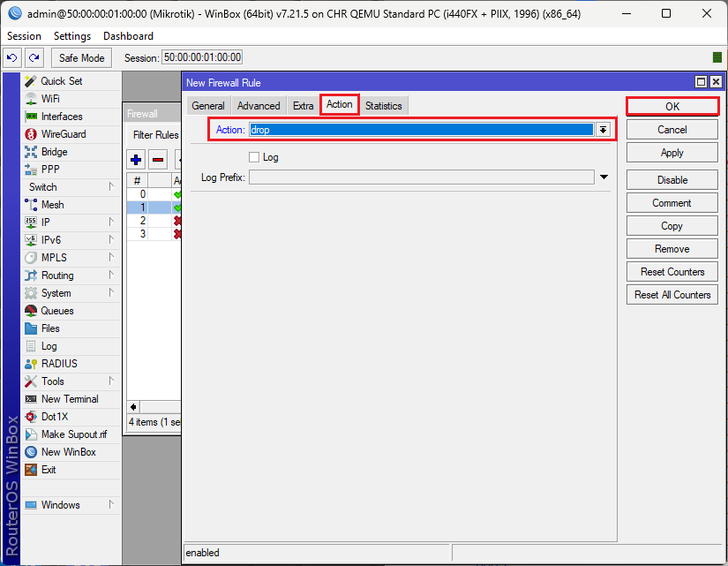Screen dimensions: 728x566
Task: Select the Filter Rules tab
Action: [155, 135]
